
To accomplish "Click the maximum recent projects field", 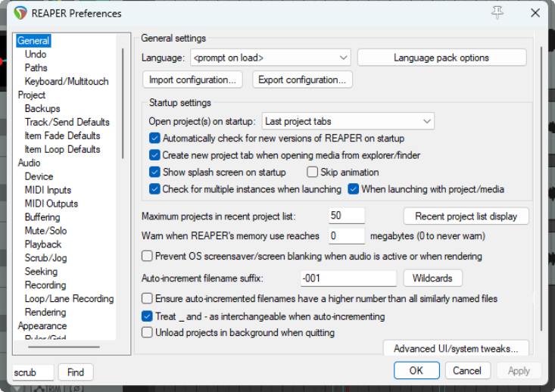I will click(347, 216).
